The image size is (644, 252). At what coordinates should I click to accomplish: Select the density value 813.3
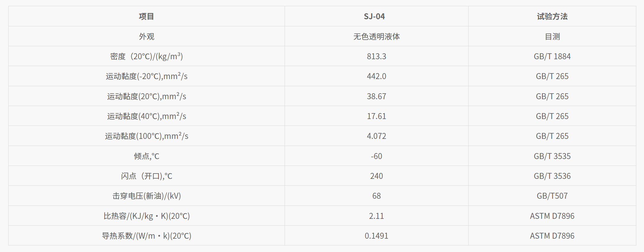point(376,56)
